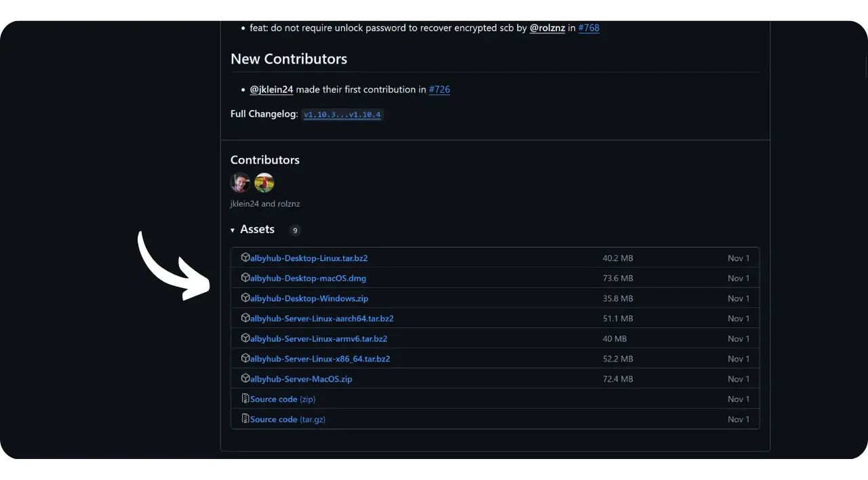Click the package icon beside albyhub-Desktop-Linux.tar.bz2

coord(245,258)
